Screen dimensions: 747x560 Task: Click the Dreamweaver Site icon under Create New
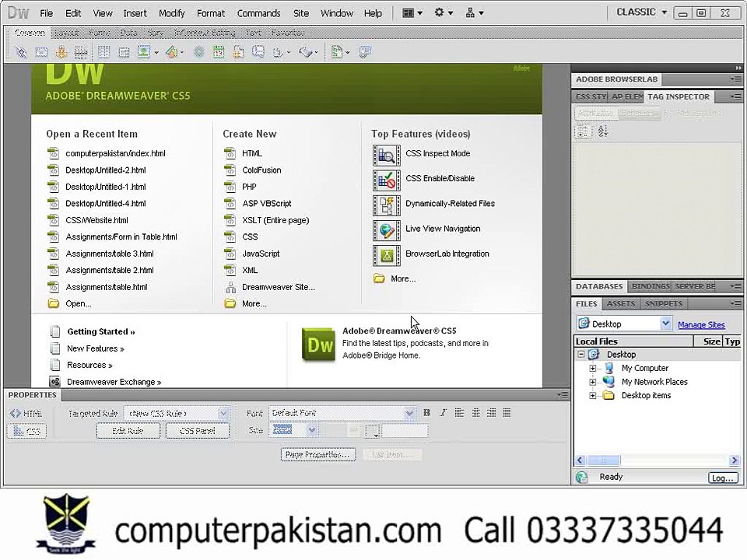click(x=230, y=287)
